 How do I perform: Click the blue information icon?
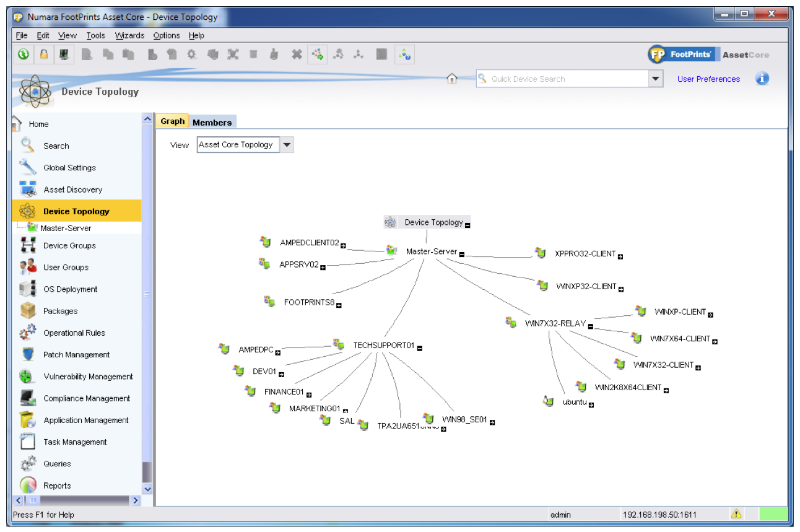pyautogui.click(x=762, y=79)
